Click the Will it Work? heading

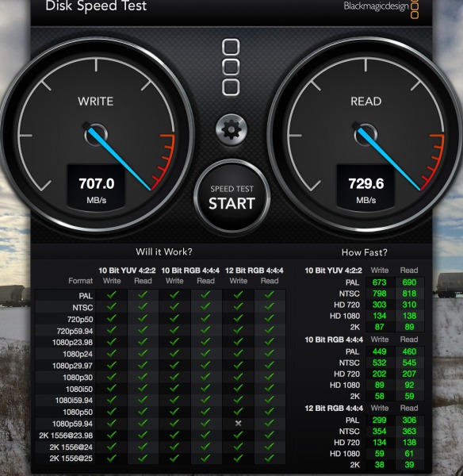click(x=164, y=252)
